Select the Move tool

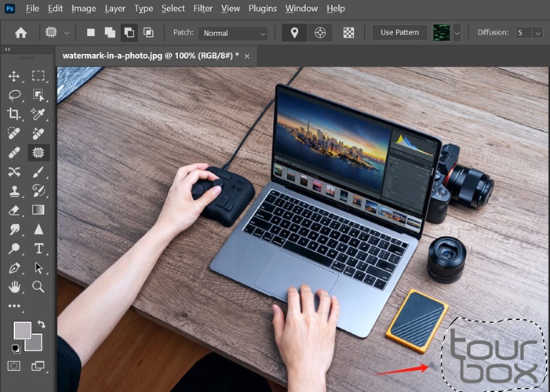14,76
